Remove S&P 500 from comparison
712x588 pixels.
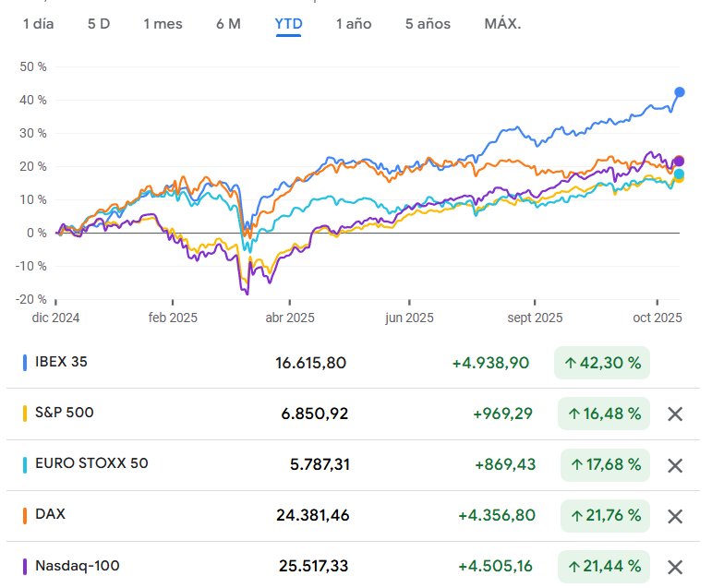click(675, 414)
